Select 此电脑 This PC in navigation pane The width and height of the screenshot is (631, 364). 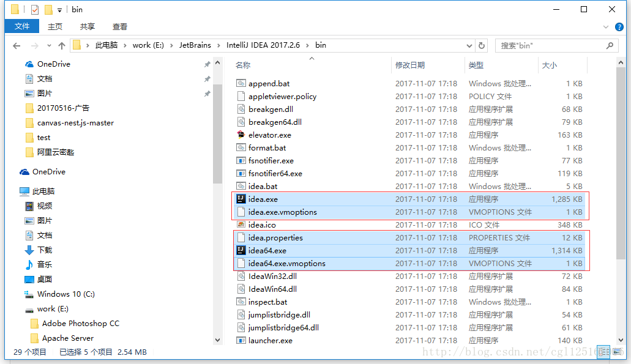pos(37,191)
